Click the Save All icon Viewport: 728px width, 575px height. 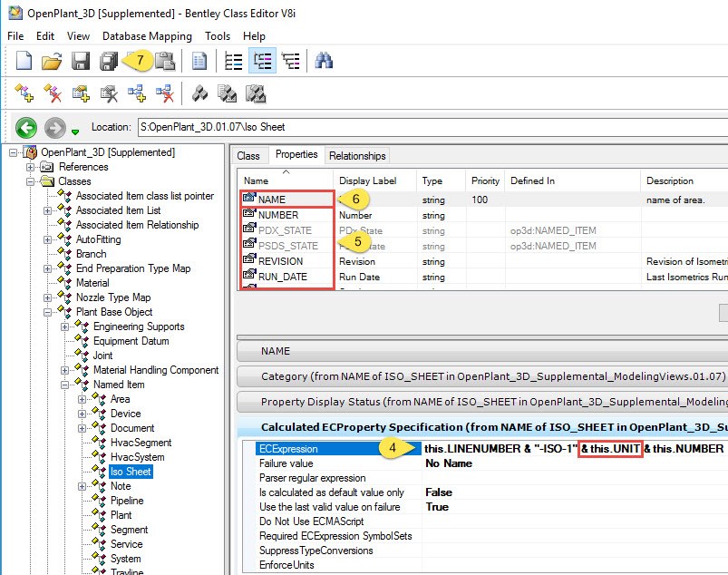pyautogui.click(x=109, y=61)
